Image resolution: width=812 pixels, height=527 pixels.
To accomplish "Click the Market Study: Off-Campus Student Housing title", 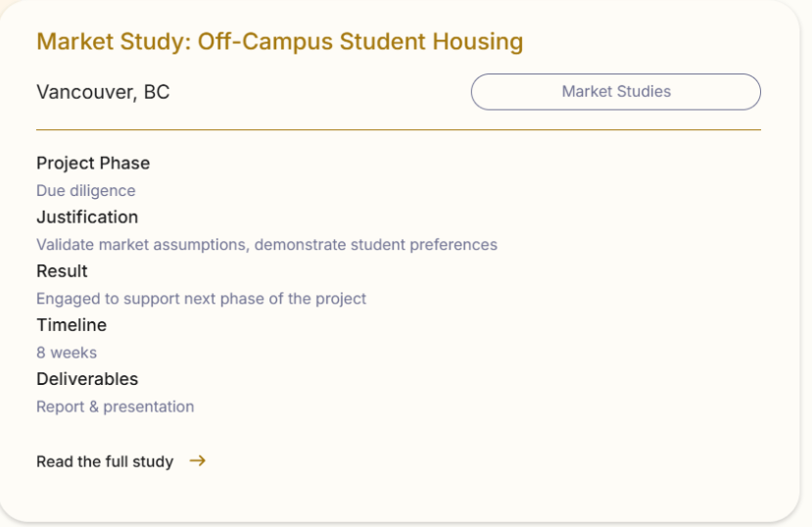I will pos(279,41).
